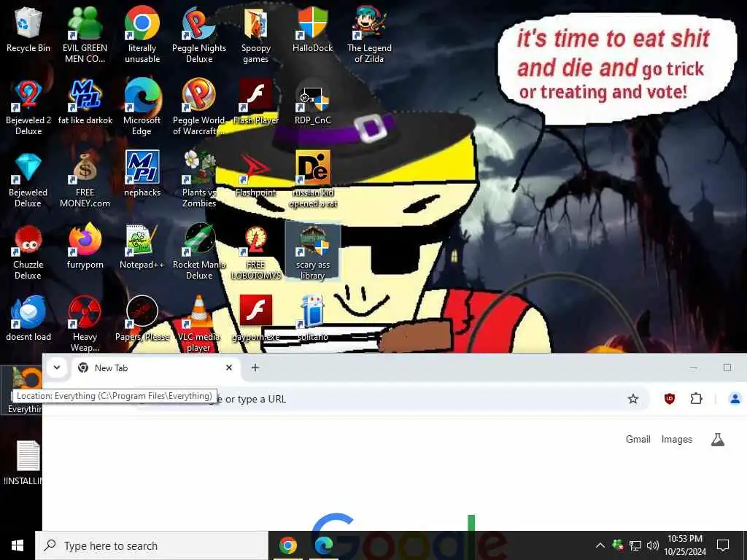Open the notifications action center
The width and height of the screenshot is (747, 560).
tap(723, 545)
